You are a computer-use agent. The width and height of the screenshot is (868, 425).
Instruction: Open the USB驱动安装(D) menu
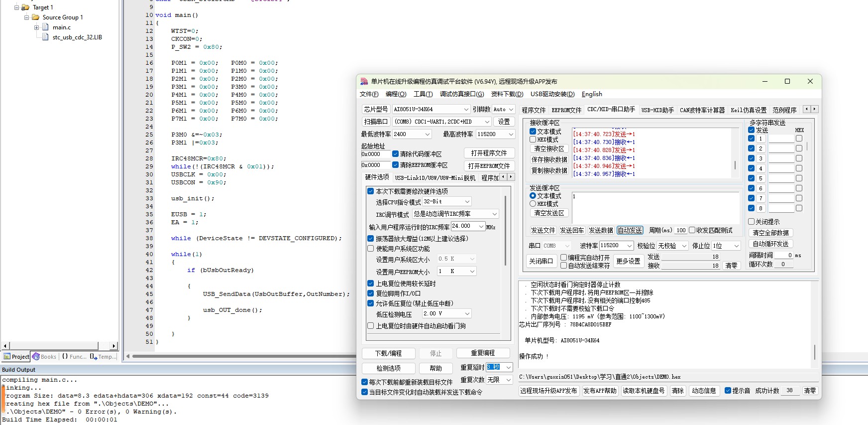click(552, 94)
